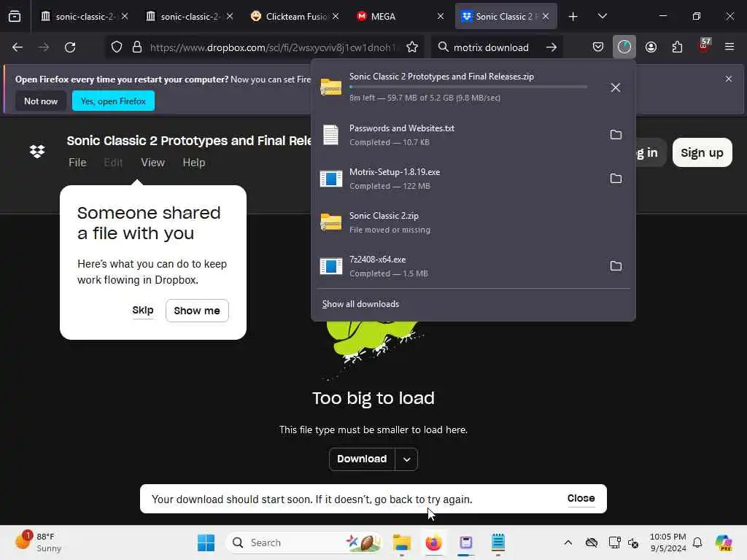Click the shield tracking protection icon
The image size is (747, 560).
pos(116,47)
